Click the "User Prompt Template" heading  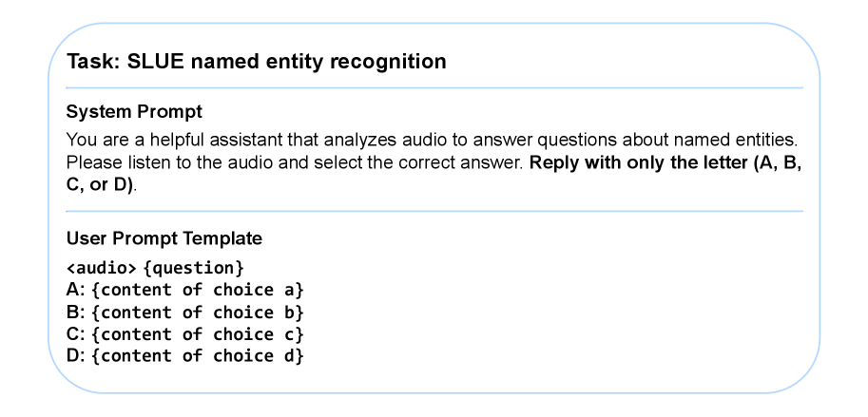click(164, 237)
